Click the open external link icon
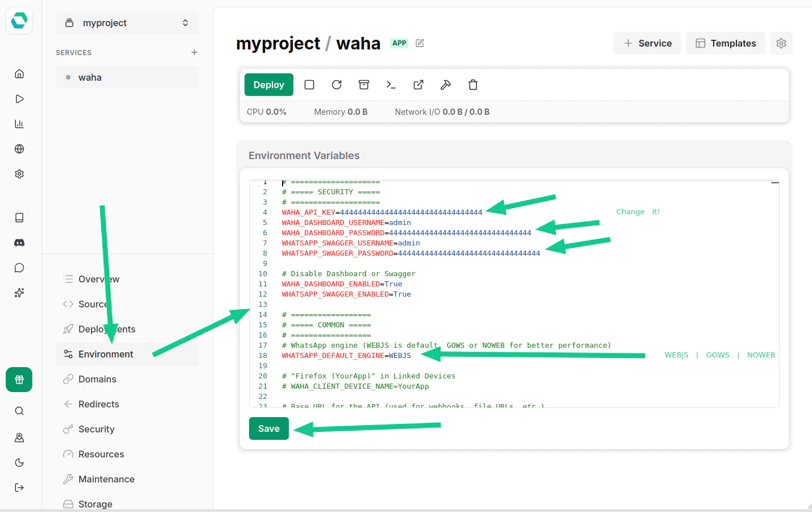The width and height of the screenshot is (812, 512). (x=419, y=85)
